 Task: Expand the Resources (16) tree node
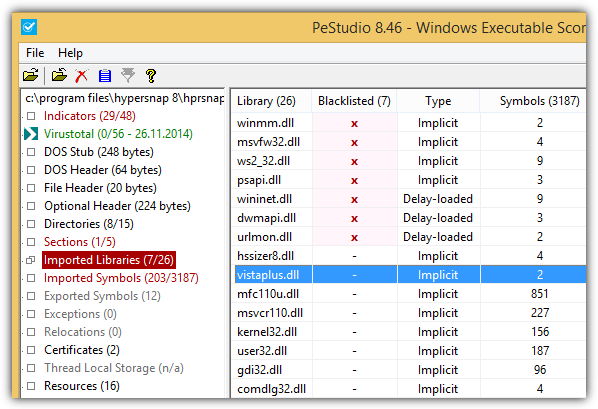(x=31, y=386)
